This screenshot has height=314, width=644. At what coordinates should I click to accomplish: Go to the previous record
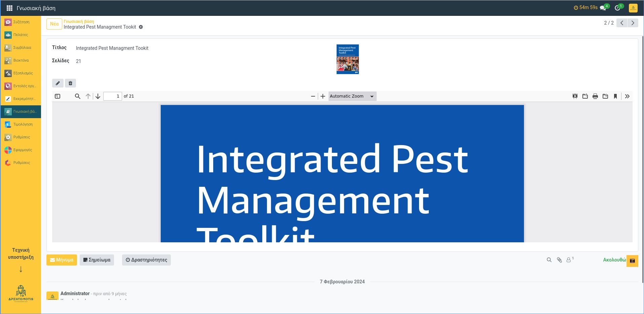point(622,23)
